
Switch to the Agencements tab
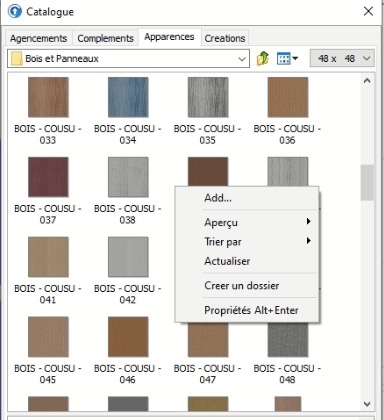point(38,38)
